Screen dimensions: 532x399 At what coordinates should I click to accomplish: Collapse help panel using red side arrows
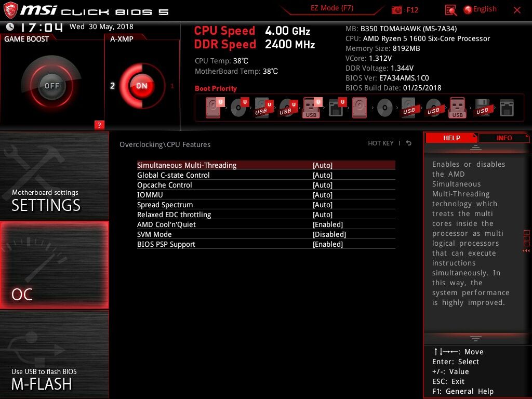pos(526,251)
